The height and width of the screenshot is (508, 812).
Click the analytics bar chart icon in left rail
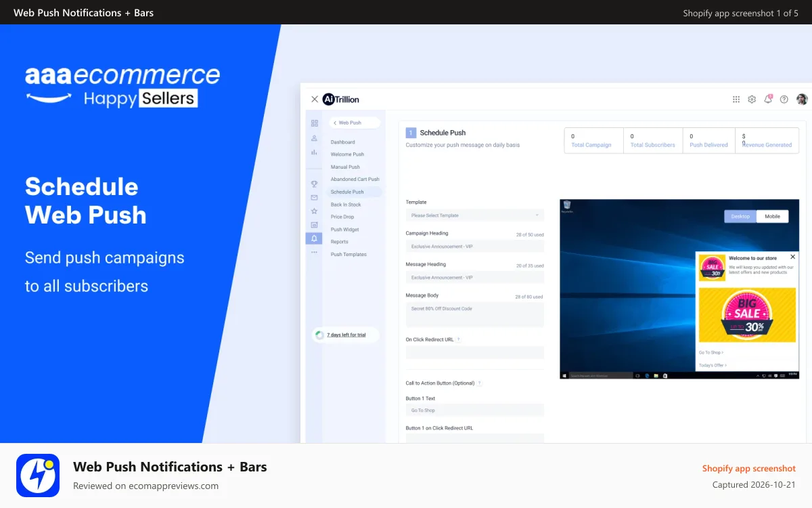(x=314, y=152)
